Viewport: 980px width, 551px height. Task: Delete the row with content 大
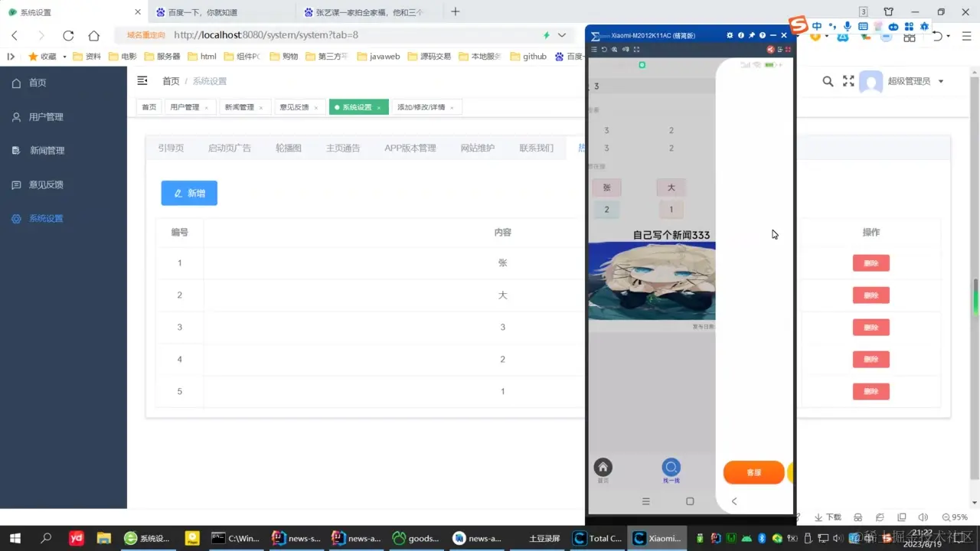[871, 295]
